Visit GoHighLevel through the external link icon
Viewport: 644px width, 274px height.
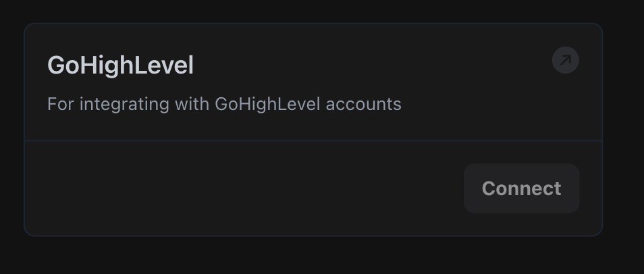click(x=565, y=61)
